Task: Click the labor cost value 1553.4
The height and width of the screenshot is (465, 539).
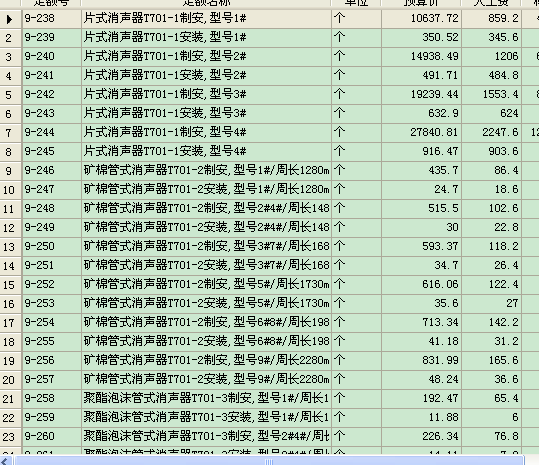Action: tap(500, 95)
